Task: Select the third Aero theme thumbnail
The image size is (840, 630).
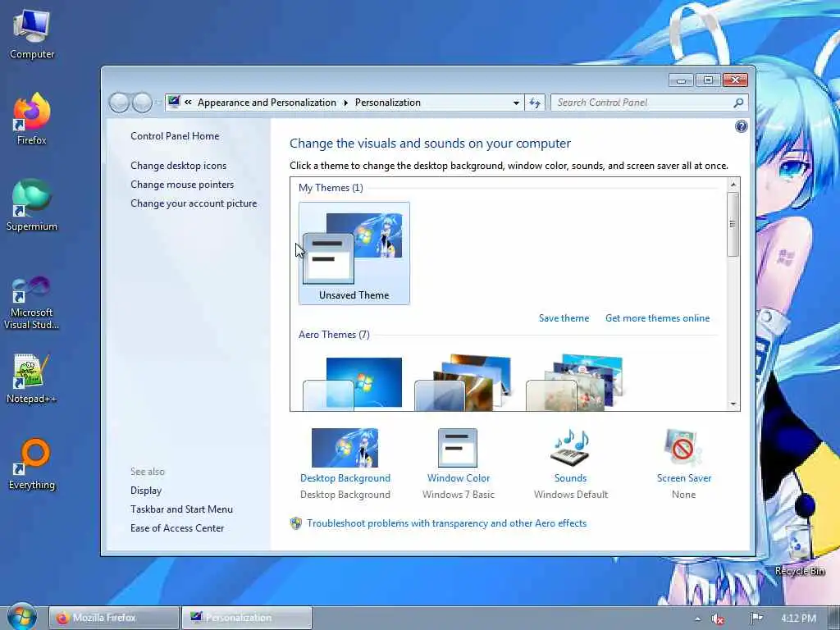Action: pyautogui.click(x=575, y=383)
